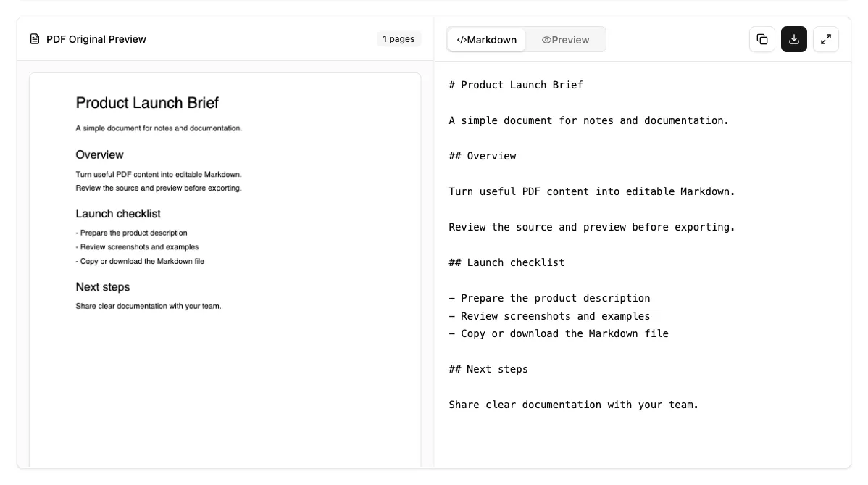Click '- Review screenshots and examples' in PDF
The image size is (868, 485).
(137, 247)
